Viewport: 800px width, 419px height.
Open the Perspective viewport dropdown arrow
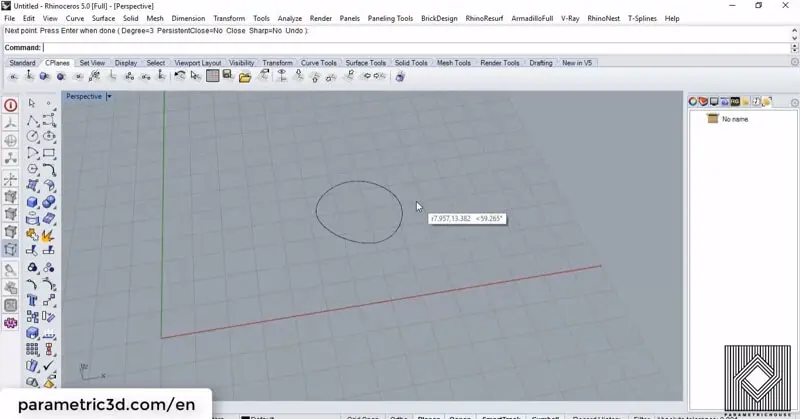[108, 96]
